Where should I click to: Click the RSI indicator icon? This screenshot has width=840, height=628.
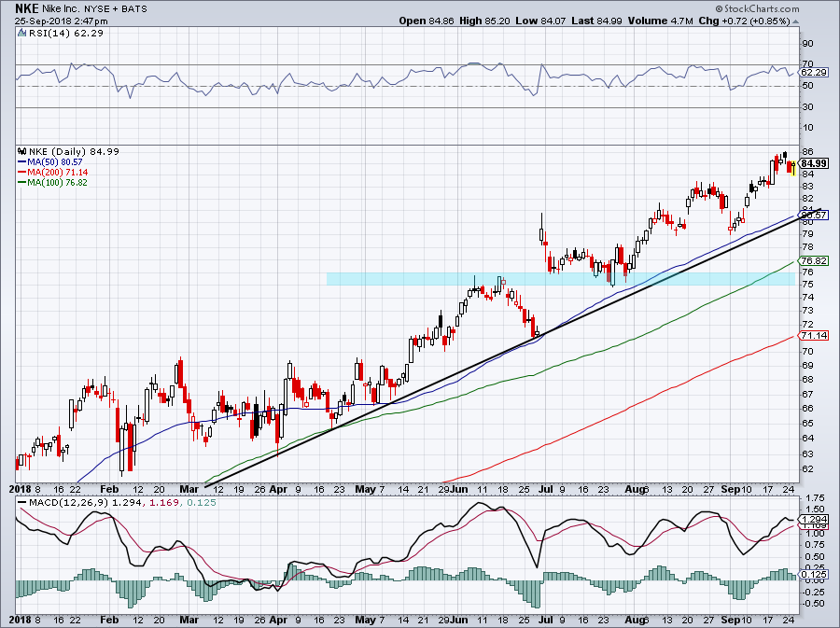[21, 34]
